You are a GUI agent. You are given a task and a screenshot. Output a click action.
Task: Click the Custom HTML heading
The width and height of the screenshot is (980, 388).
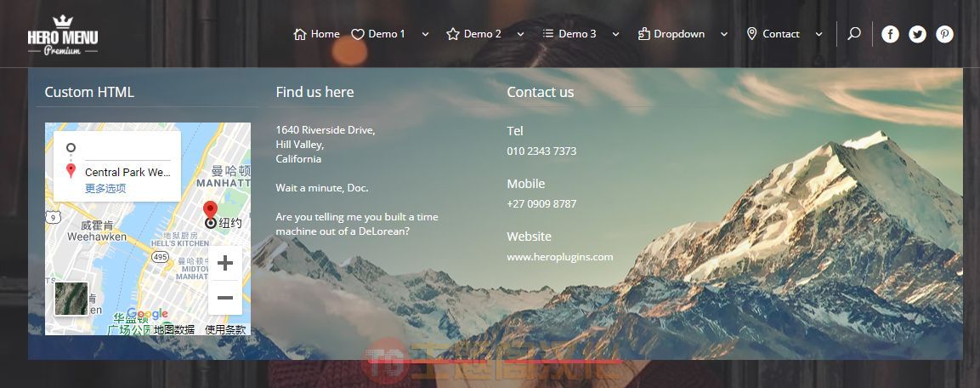(89, 92)
